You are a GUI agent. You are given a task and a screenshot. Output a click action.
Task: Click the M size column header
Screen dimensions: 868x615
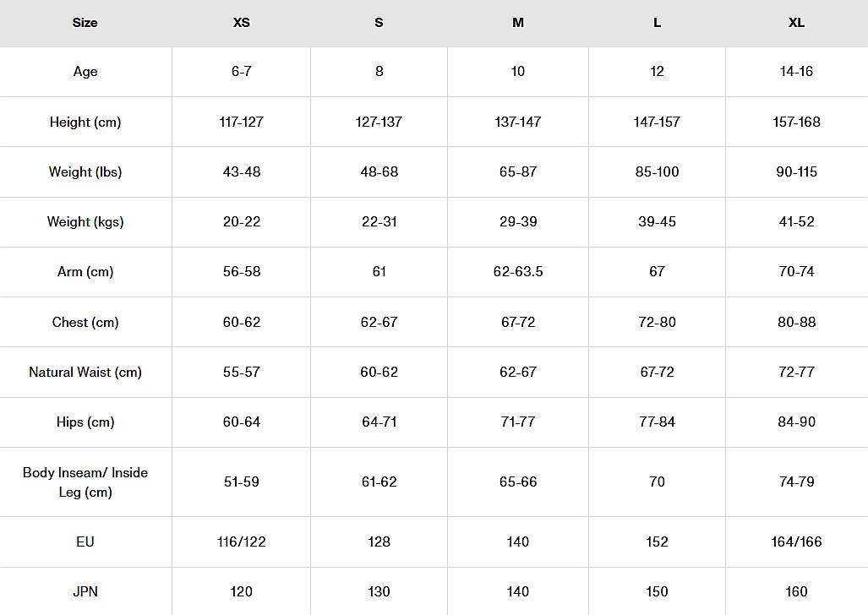tap(518, 23)
